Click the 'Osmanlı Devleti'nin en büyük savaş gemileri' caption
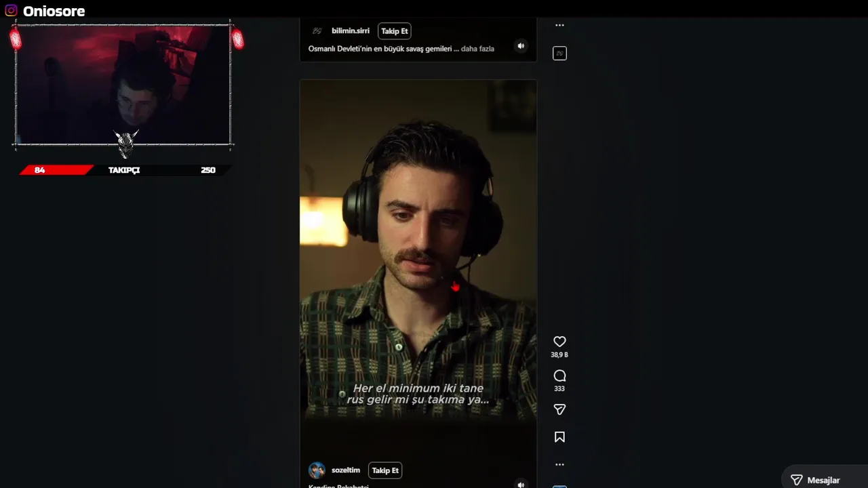Screen dimensions: 868x488 [x=380, y=49]
